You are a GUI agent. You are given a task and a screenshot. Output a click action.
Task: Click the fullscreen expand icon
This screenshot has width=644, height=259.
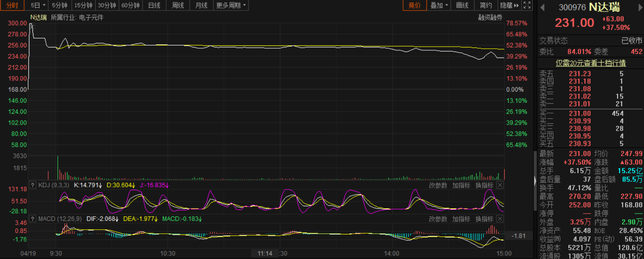pyautogui.click(x=527, y=5)
